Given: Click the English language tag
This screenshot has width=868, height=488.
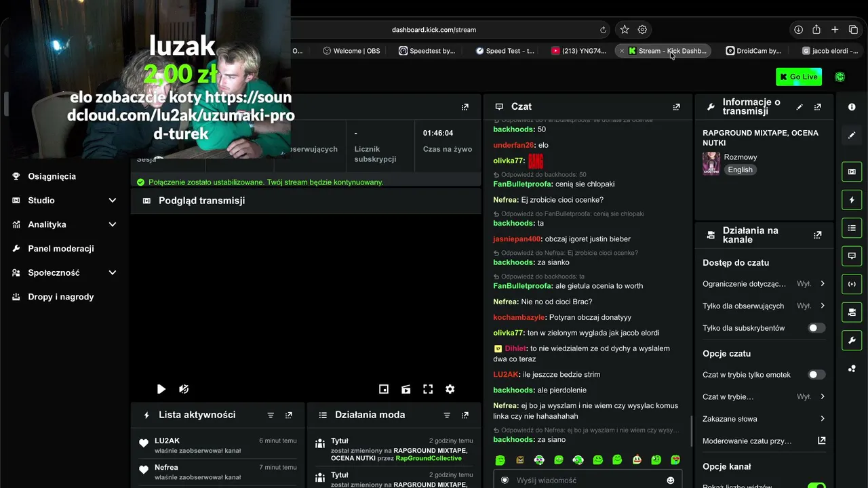Looking at the screenshot, I should 740,170.
